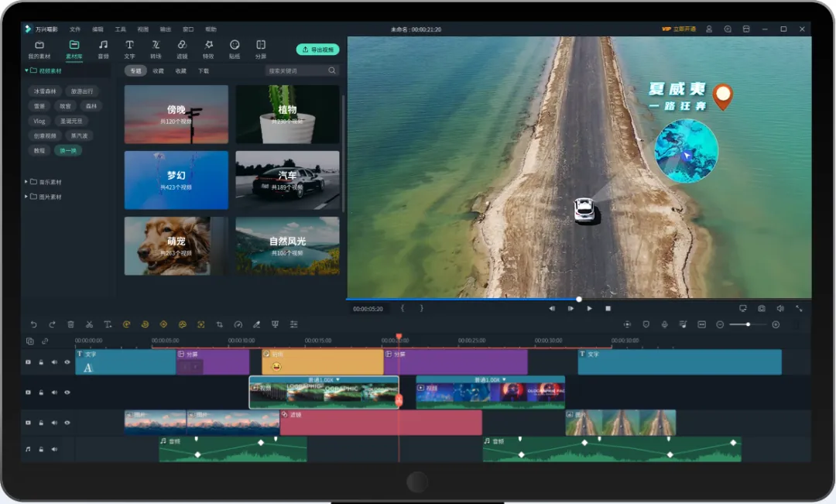Open the 贴纸 stickers panel

[x=235, y=49]
